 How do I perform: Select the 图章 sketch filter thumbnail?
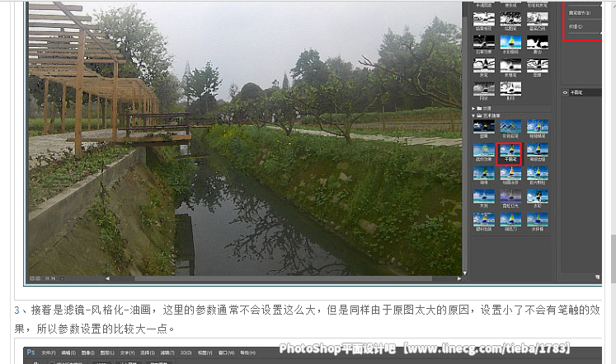point(537,65)
